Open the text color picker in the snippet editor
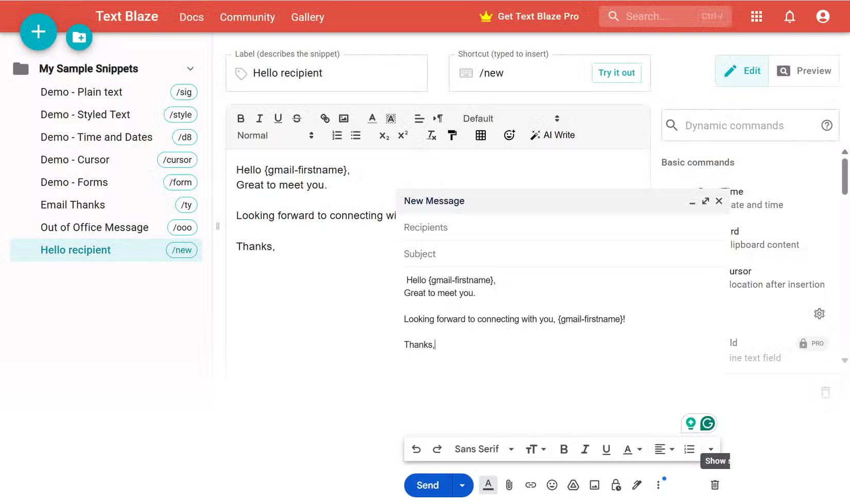850x504 pixels. click(372, 118)
